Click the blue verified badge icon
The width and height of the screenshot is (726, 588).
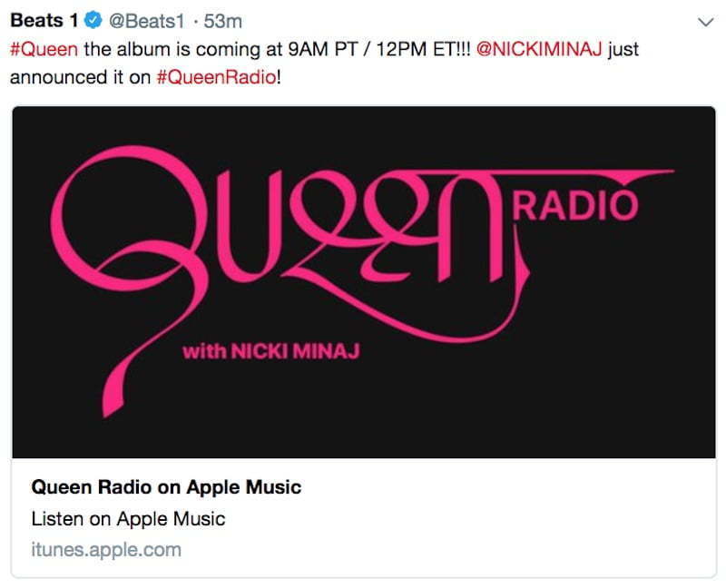[93, 20]
